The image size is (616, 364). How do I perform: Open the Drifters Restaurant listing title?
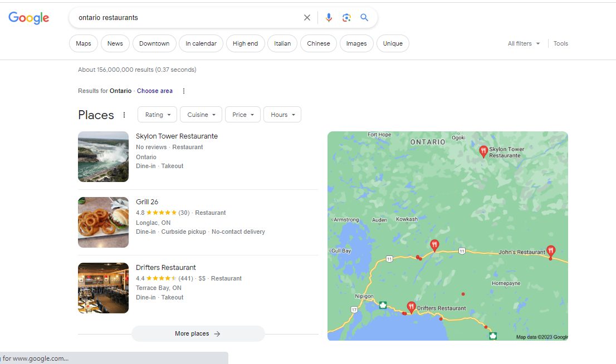166,267
